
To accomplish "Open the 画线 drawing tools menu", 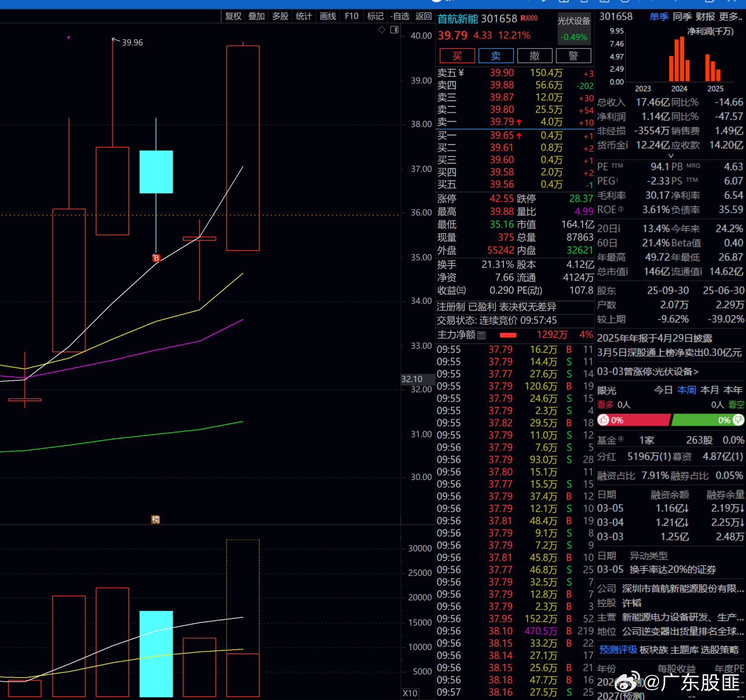I will click(x=328, y=16).
